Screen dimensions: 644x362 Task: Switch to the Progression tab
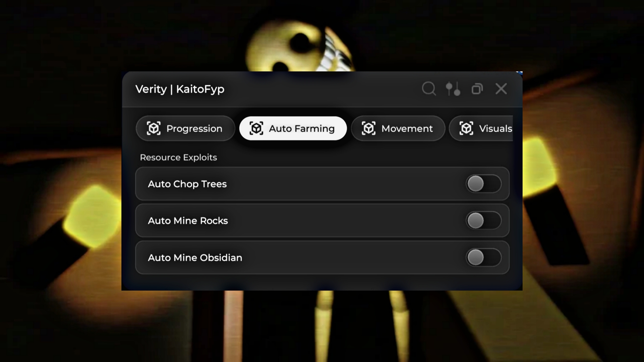coord(185,128)
